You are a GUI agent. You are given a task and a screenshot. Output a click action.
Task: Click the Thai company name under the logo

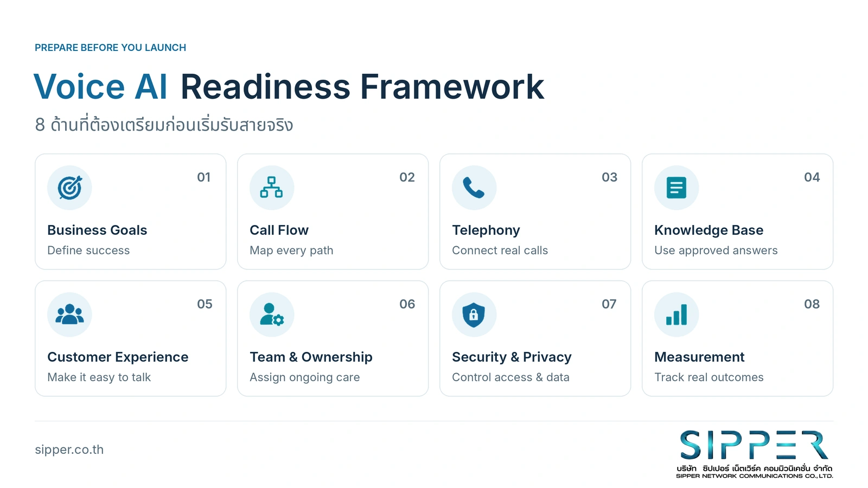[x=754, y=468]
